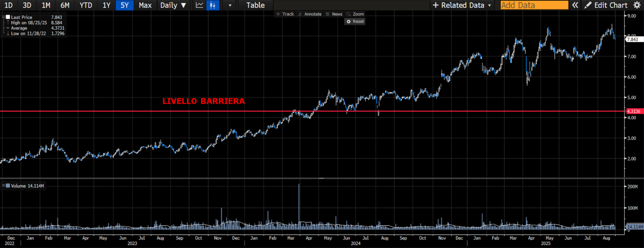Viewport: 644px width, 248px height.
Task: Open the News overlay tool
Action: (x=334, y=14)
